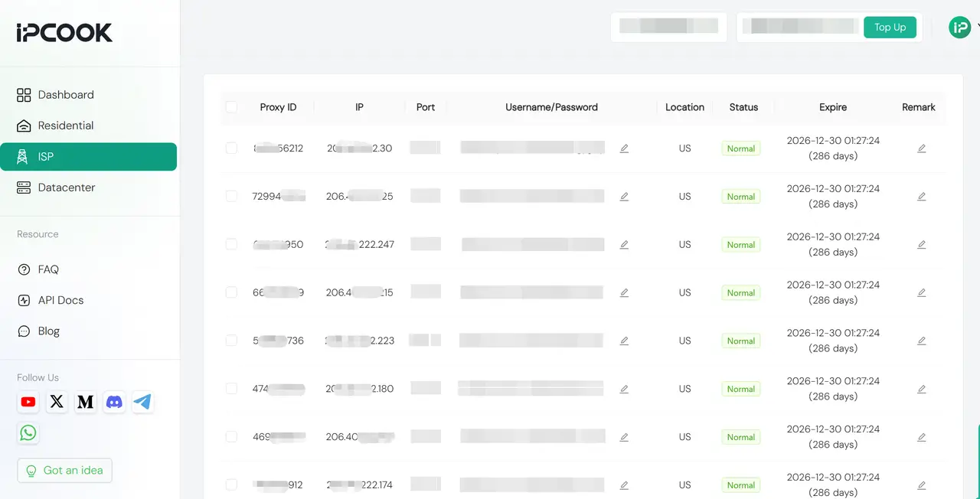The width and height of the screenshot is (980, 499).
Task: Open the Telegram social icon
Action: 142,402
